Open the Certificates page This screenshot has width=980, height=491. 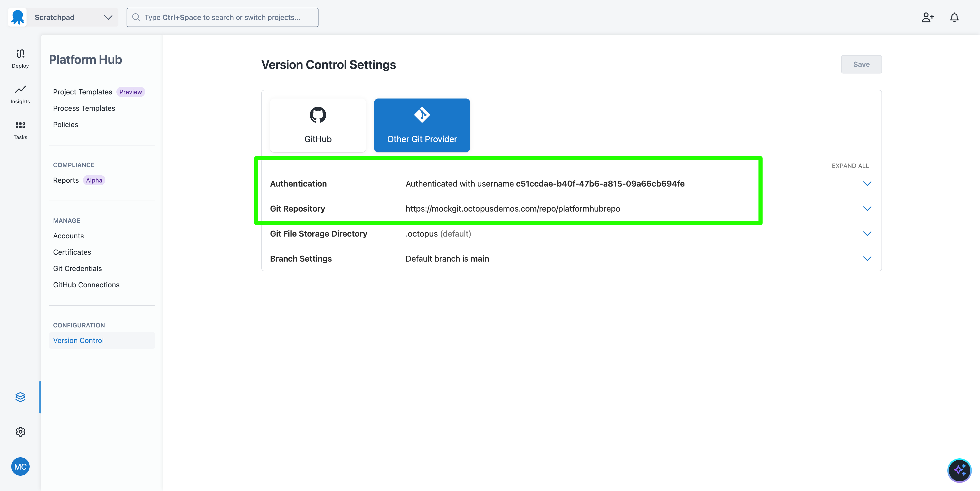click(x=72, y=252)
